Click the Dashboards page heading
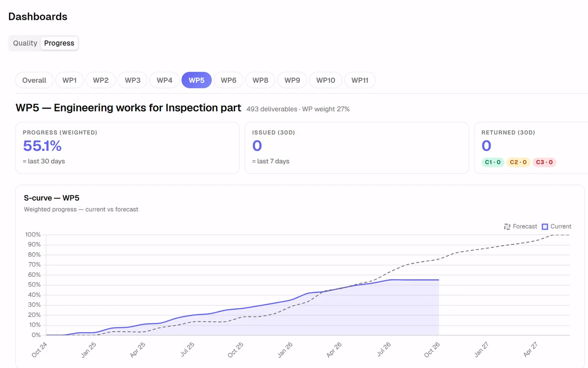The width and height of the screenshot is (588, 368). click(38, 17)
